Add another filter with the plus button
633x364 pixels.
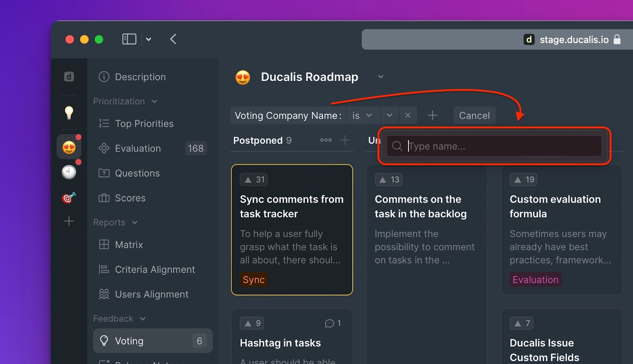(x=432, y=115)
